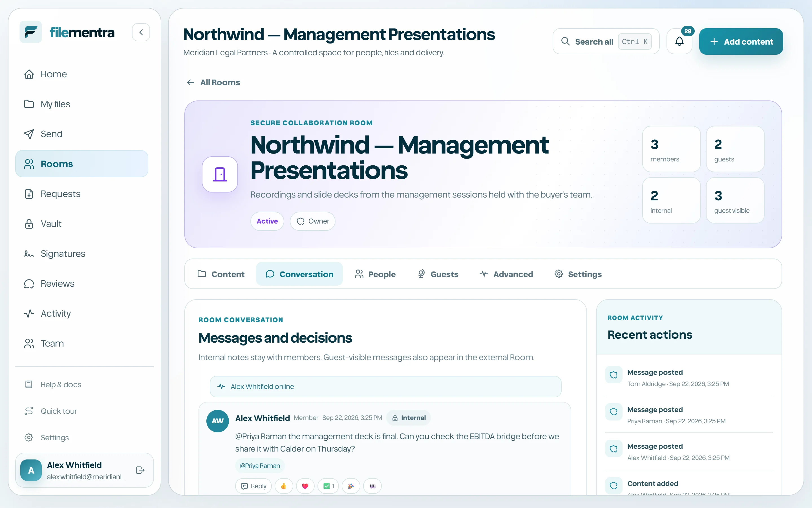The height and width of the screenshot is (508, 812).
Task: Click the Reviews speech-bubble icon
Action: (x=29, y=284)
